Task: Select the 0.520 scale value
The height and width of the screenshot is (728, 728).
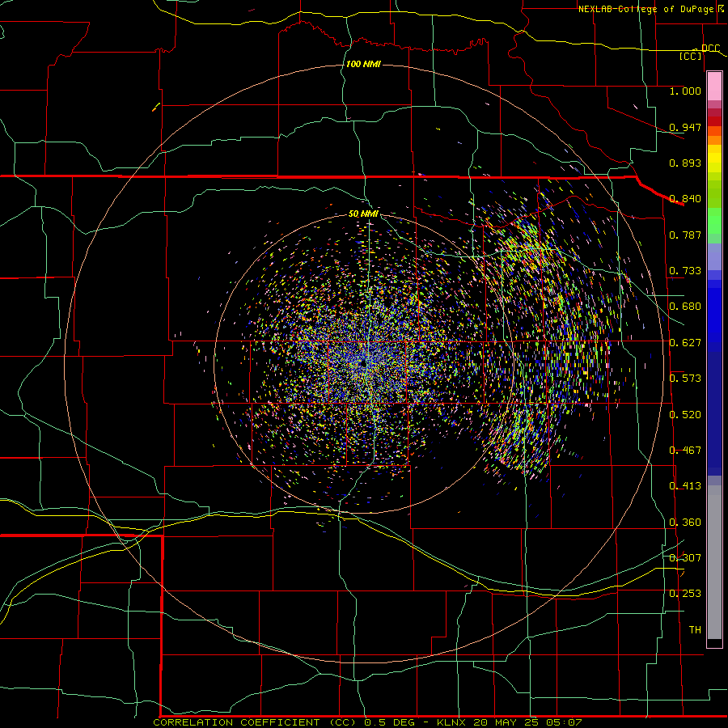Action: (685, 415)
